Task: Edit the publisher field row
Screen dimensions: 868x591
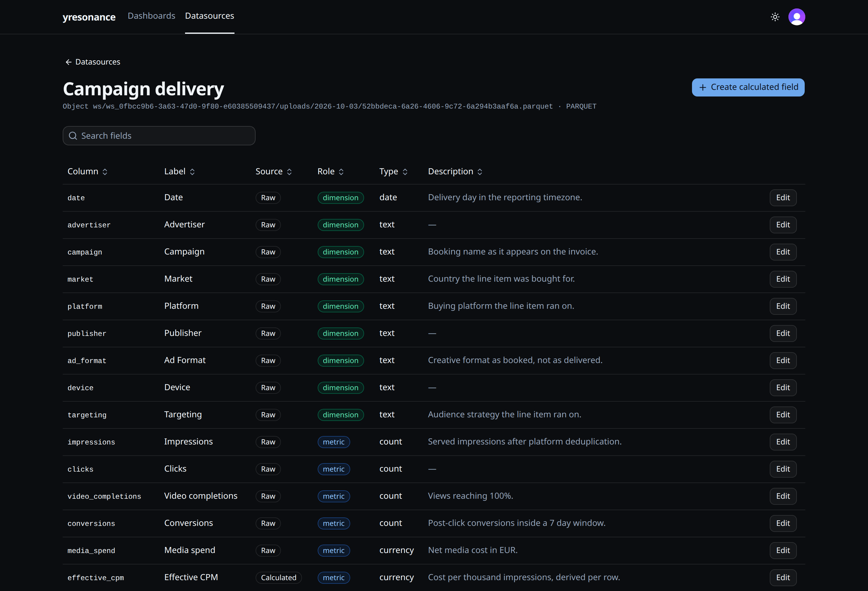Action: (x=783, y=333)
